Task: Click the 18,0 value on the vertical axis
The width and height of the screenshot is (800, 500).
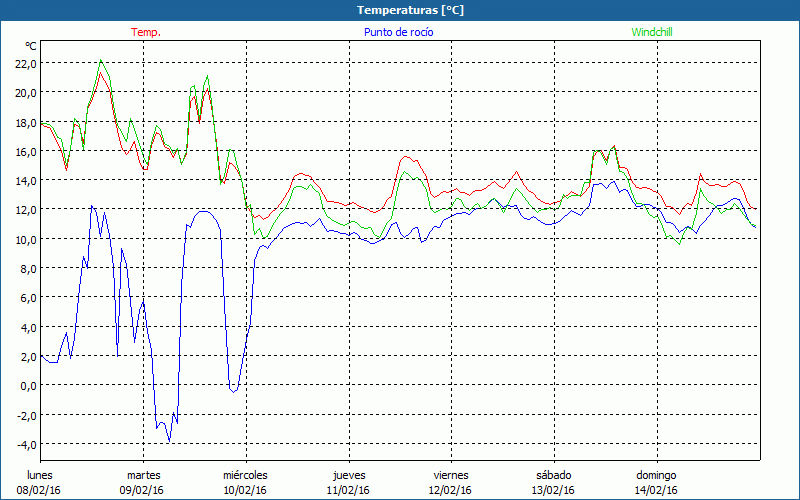Action: (x=24, y=122)
